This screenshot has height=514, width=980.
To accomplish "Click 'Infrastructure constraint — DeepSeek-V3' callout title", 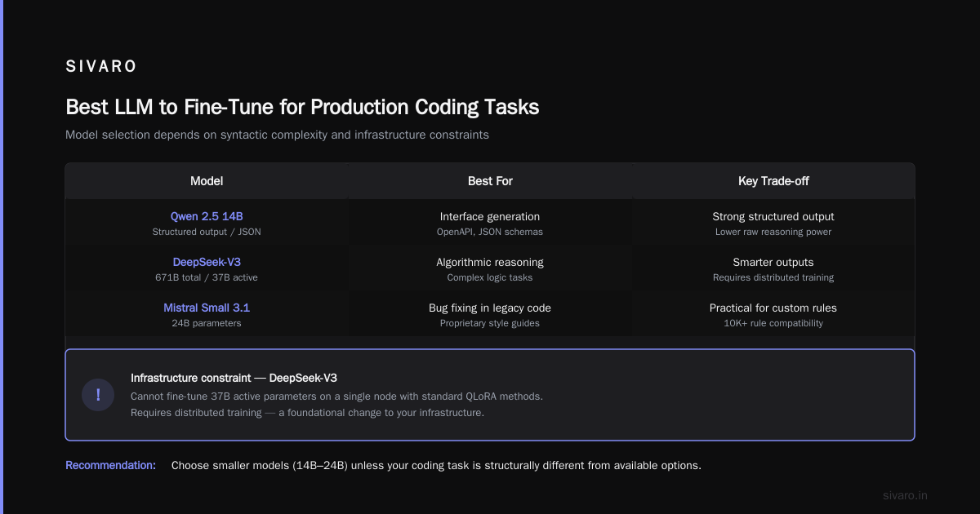I will (234, 378).
